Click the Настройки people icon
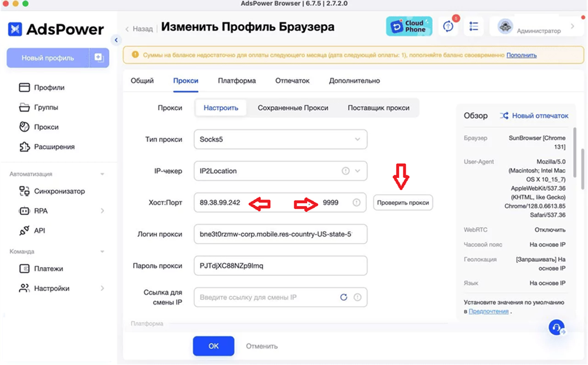The width and height of the screenshot is (588, 365). coord(25,288)
